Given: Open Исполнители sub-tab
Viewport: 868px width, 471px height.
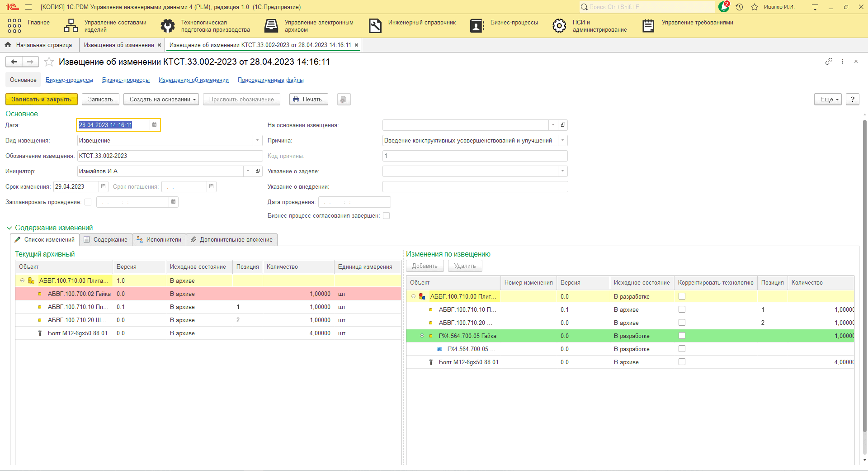Looking at the screenshot, I should point(159,240).
